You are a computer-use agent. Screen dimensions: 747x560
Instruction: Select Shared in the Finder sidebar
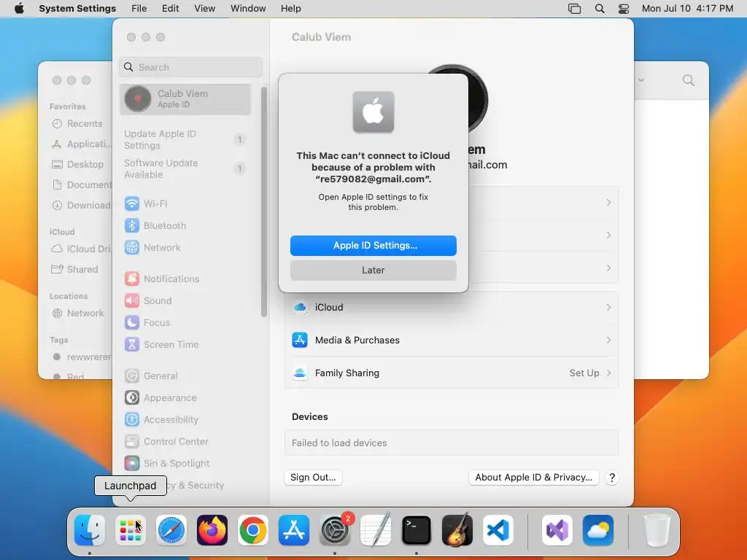[x=75, y=269]
